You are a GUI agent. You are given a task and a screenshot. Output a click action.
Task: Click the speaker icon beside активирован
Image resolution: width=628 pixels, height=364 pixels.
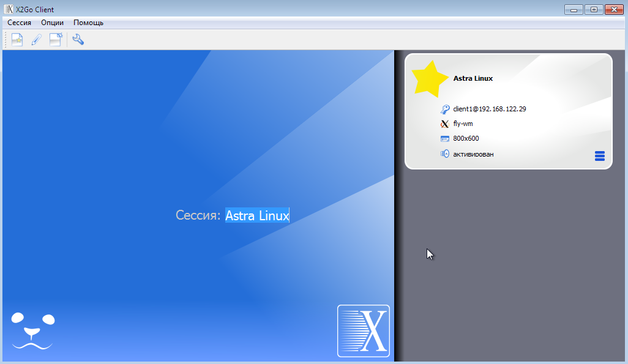pyautogui.click(x=445, y=154)
